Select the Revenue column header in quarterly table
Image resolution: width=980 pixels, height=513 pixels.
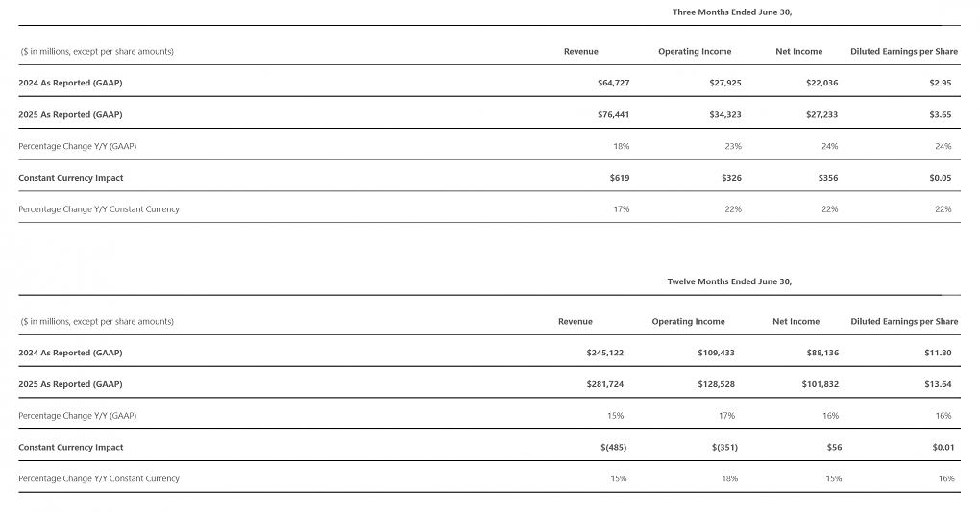coord(580,51)
